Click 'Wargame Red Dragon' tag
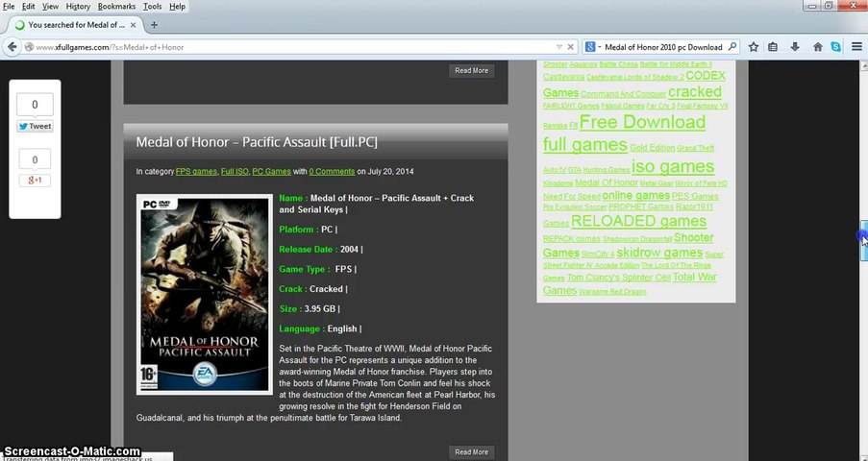The width and height of the screenshot is (868, 461). tap(612, 291)
